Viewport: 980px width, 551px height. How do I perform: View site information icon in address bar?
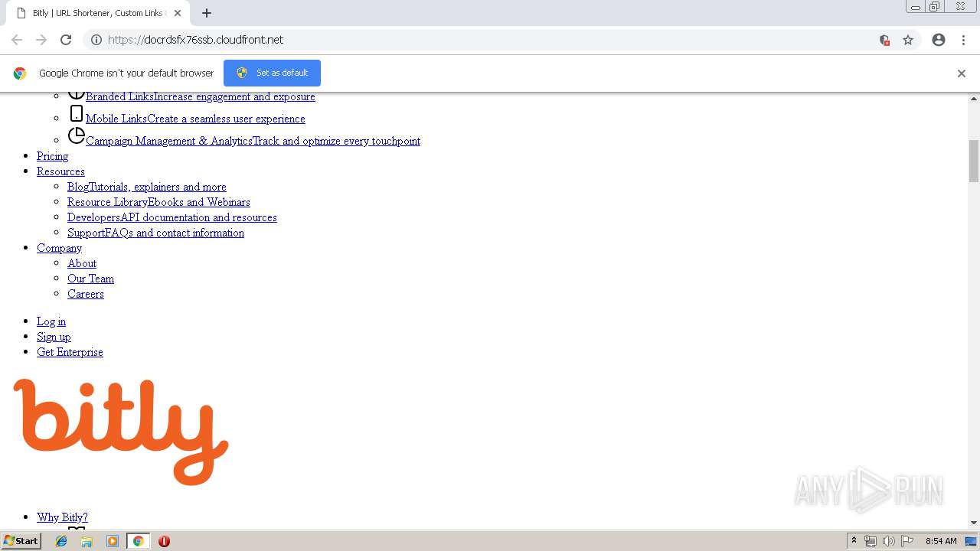96,40
